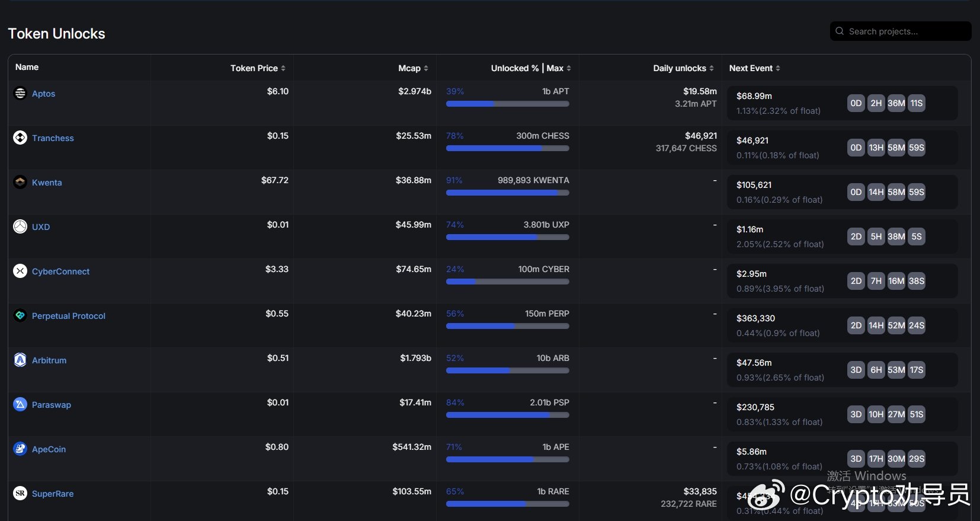Sort table by Mcap column

[413, 68]
